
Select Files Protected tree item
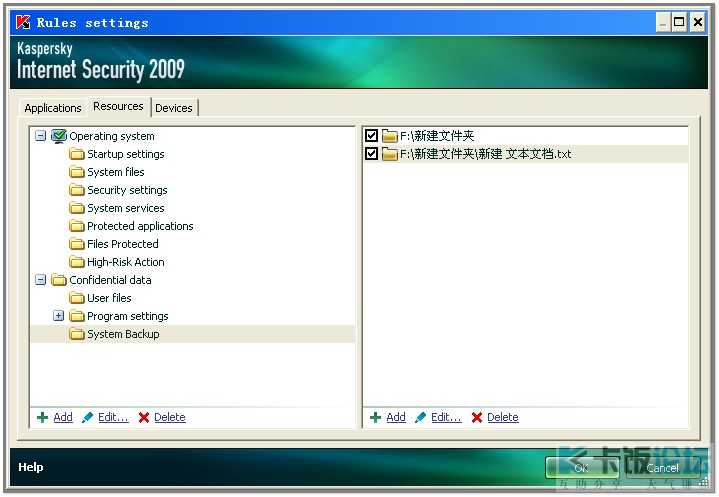[122, 244]
